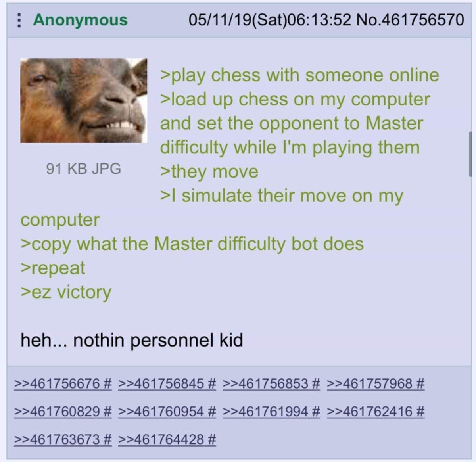Open reply link >>461756676

(x=57, y=383)
